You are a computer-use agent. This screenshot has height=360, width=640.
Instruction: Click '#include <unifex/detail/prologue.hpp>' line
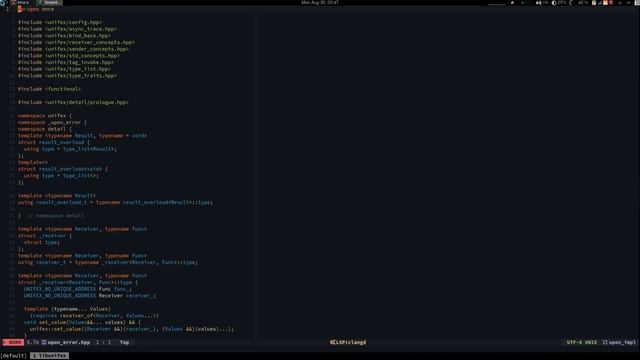point(73,102)
